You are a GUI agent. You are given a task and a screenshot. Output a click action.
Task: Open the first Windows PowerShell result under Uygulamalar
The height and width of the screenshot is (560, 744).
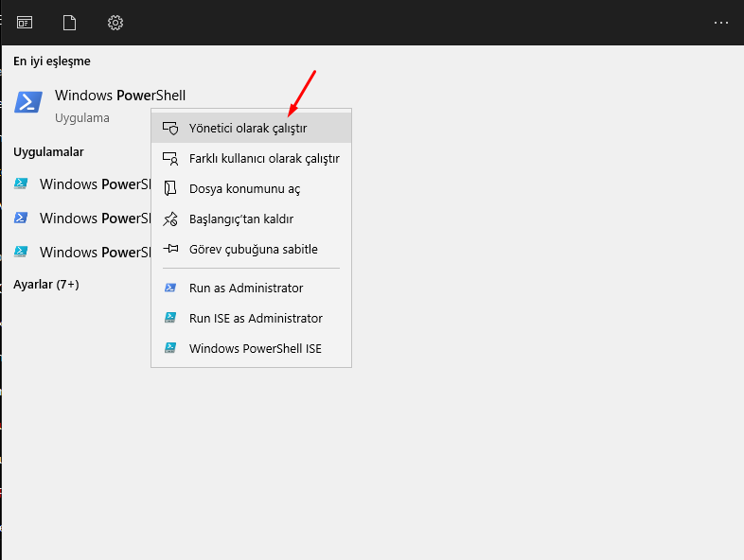[x=80, y=184]
